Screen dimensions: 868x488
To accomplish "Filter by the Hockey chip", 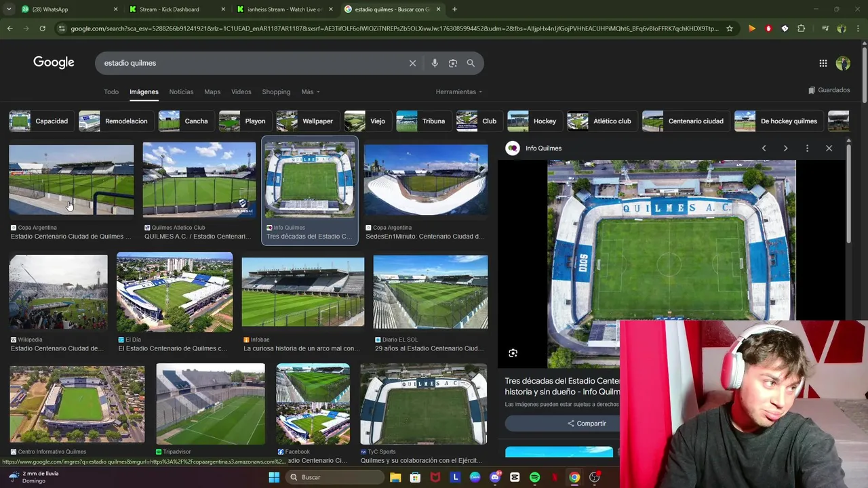I will click(534, 121).
